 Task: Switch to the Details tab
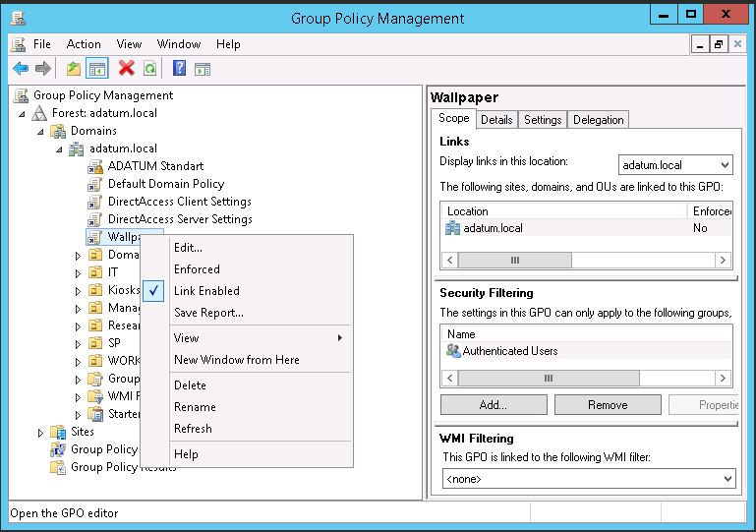coord(496,120)
